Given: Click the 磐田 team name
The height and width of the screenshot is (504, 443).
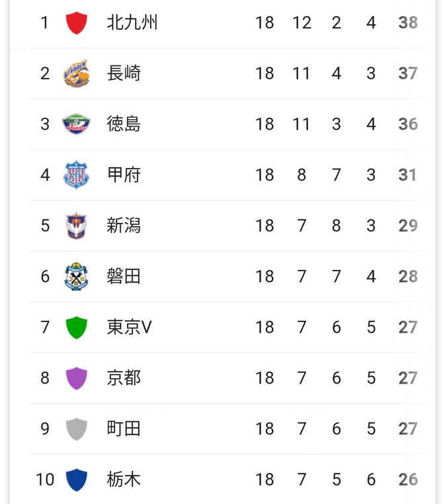Looking at the screenshot, I should click(124, 276).
